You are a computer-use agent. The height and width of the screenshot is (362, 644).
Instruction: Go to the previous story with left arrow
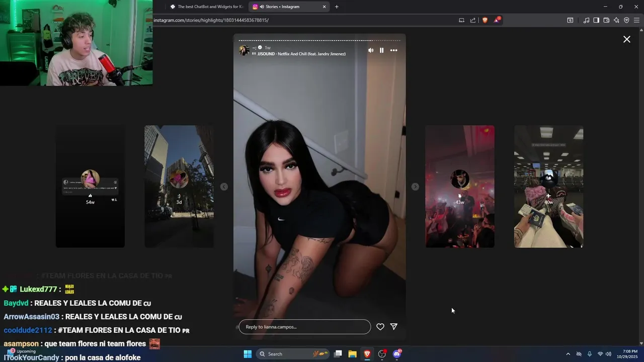pyautogui.click(x=224, y=187)
